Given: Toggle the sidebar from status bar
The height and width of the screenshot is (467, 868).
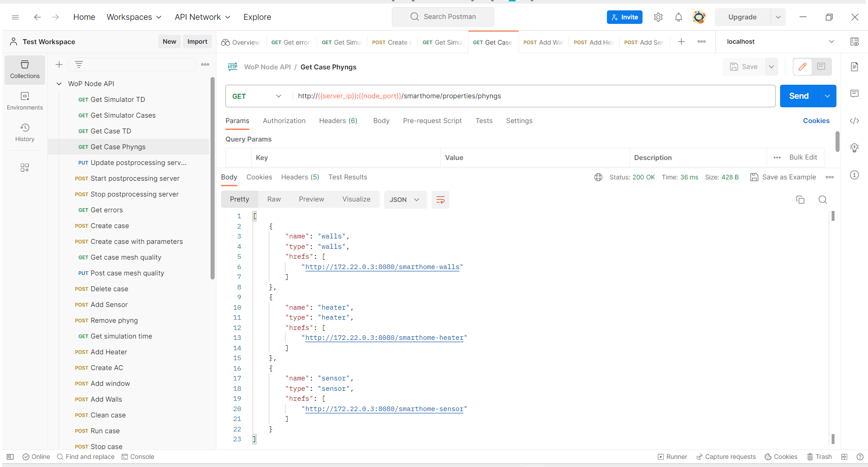Looking at the screenshot, I should click(x=10, y=457).
